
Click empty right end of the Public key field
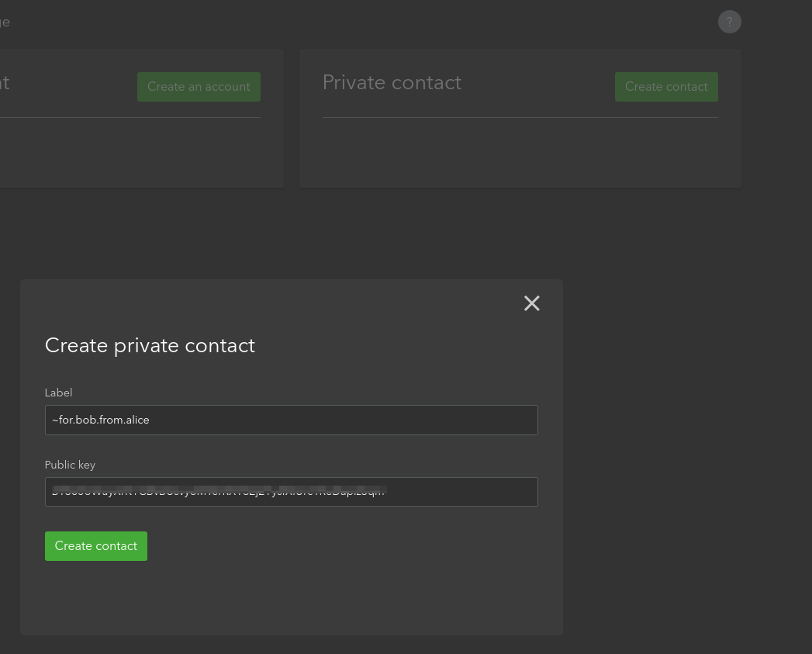[461, 491]
